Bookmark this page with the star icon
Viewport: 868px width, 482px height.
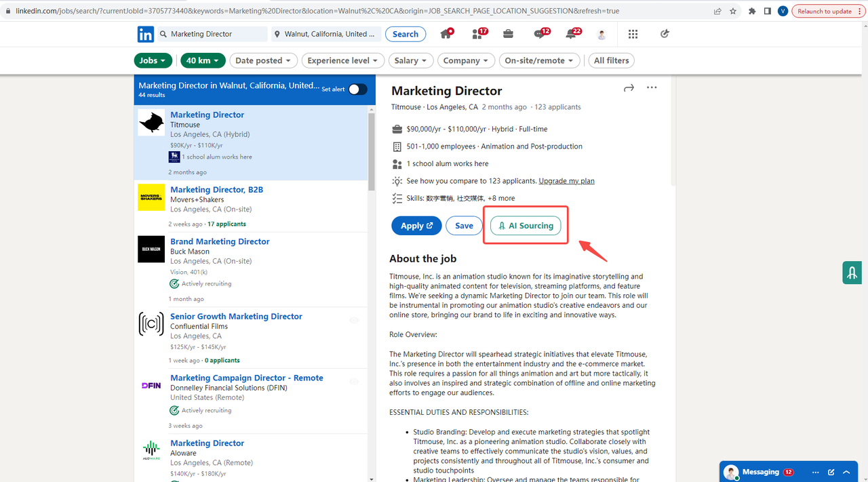point(734,11)
